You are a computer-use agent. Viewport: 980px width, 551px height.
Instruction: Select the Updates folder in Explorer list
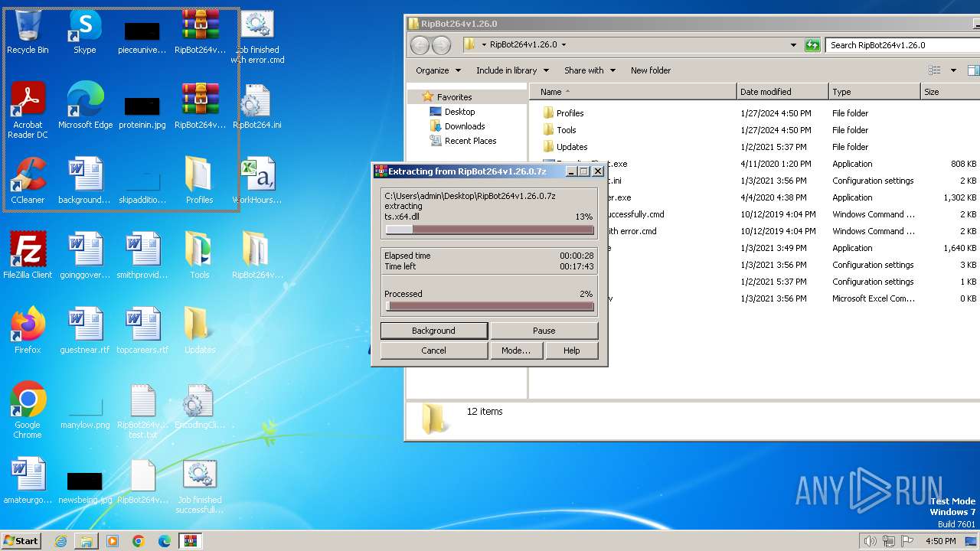[572, 147]
